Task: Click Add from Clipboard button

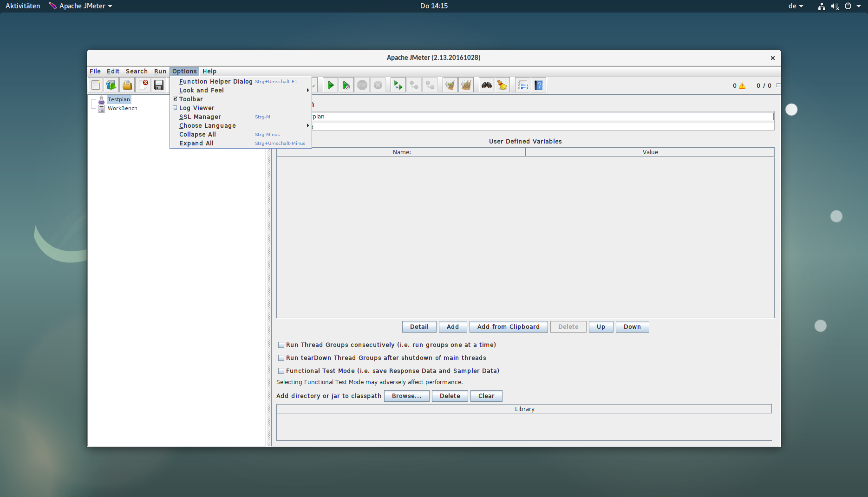Action: coord(509,327)
